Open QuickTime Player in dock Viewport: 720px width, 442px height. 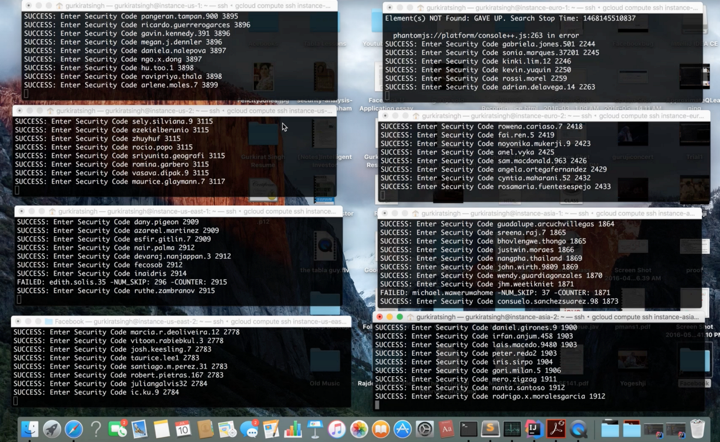[578, 429]
